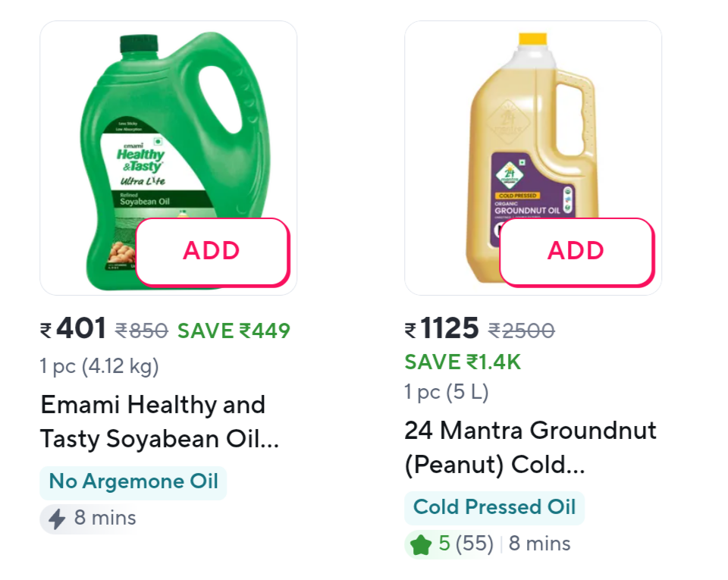Click the ₹1125 price

442,330
